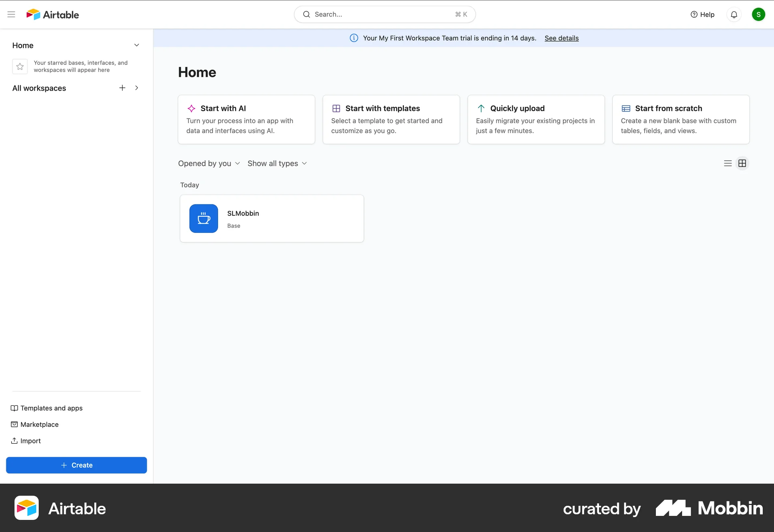Open the SLMobbin base coffee icon
This screenshot has height=532, width=774.
[204, 218]
